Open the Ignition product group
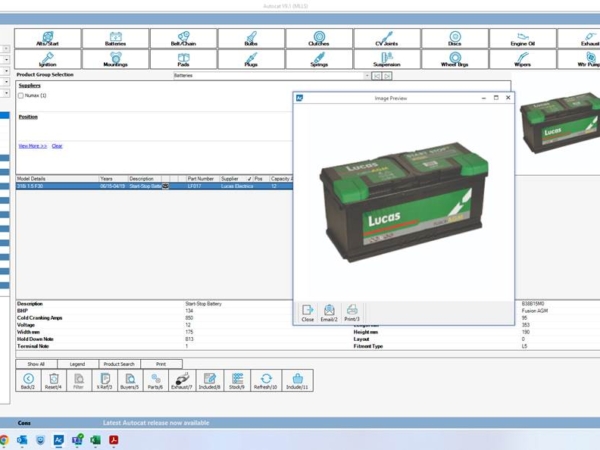Screen dimensions: 600x450 point(48,59)
